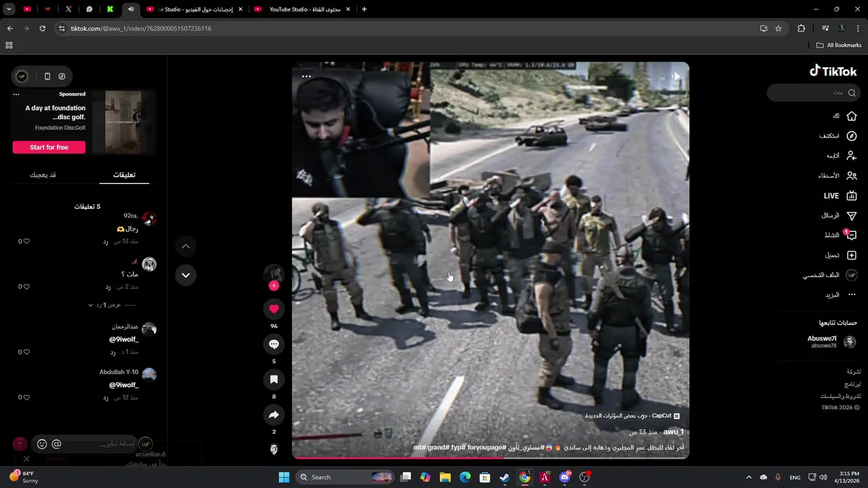Screen dimensions: 868x488
Task: Insert emoji in the comment box
Action: click(42, 444)
